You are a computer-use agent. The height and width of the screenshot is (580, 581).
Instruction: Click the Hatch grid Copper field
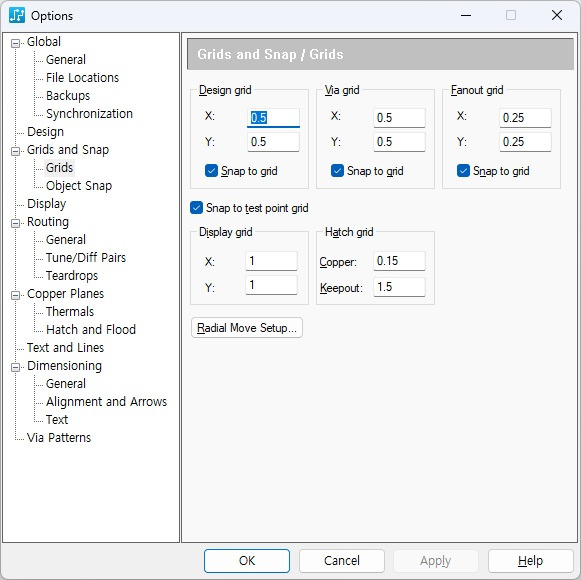(399, 261)
